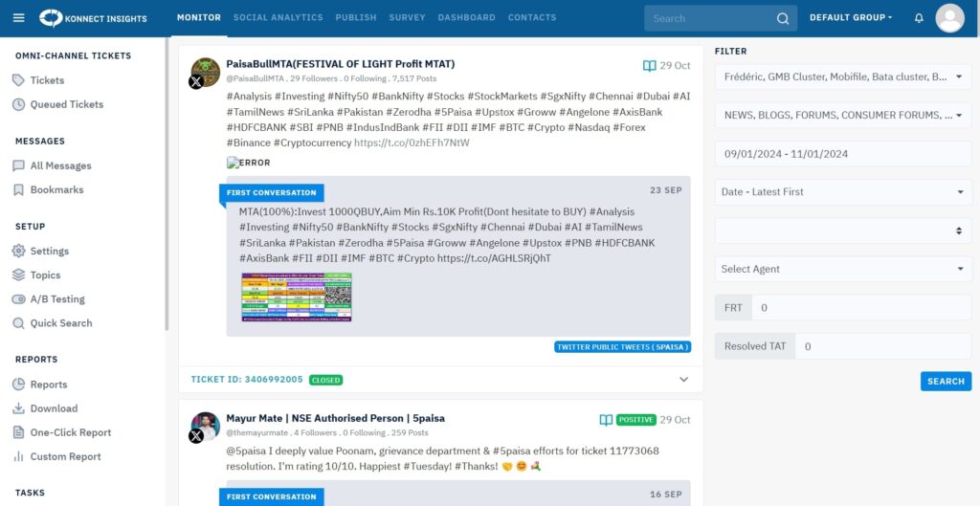Open the user profile avatar
The image size is (980, 506).
[x=949, y=18]
